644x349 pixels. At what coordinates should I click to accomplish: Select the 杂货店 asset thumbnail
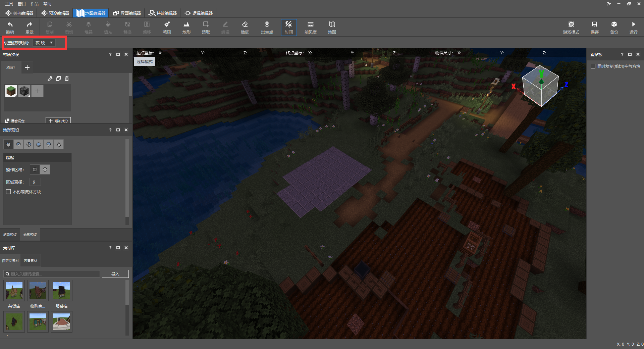(14, 291)
